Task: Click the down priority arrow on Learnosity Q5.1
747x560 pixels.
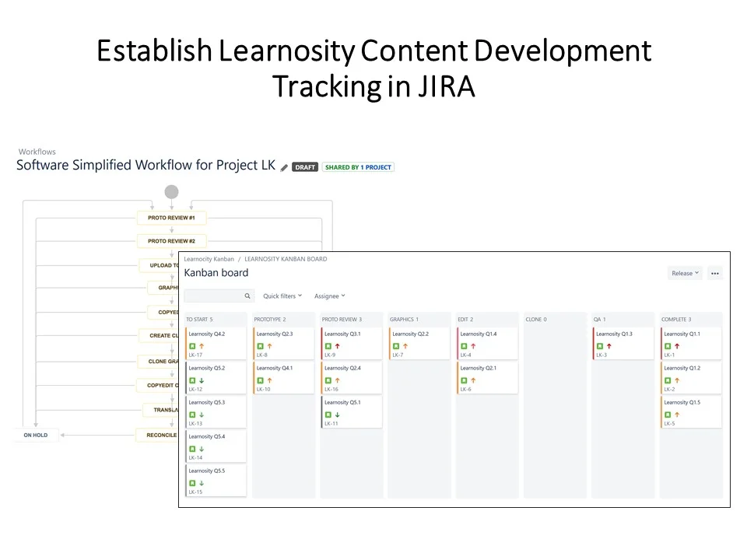Action: point(337,415)
